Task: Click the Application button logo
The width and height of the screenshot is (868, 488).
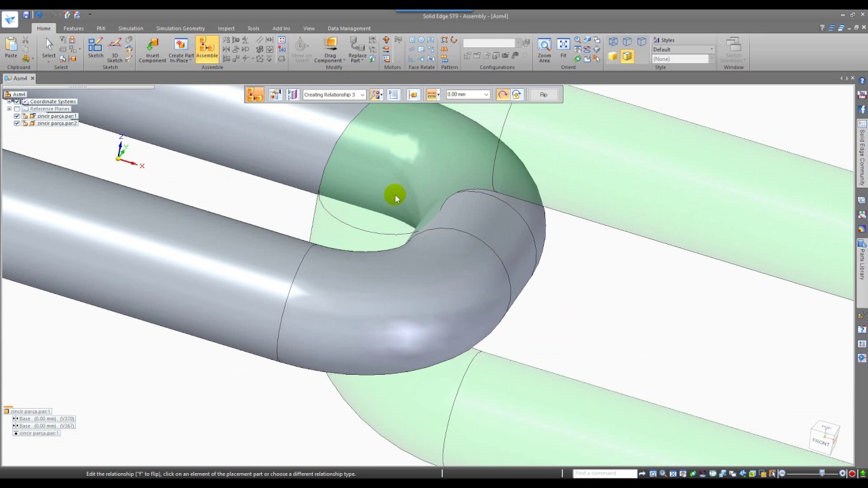Action: point(9,18)
